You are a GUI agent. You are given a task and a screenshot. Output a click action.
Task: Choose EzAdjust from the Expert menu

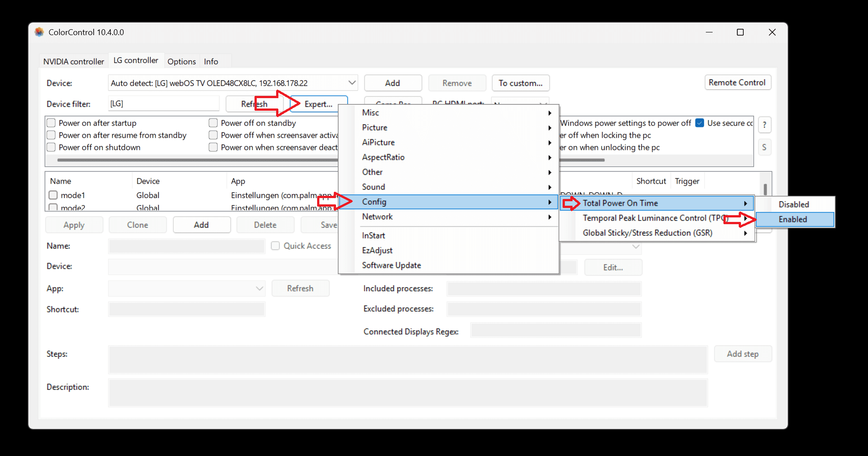point(449,250)
